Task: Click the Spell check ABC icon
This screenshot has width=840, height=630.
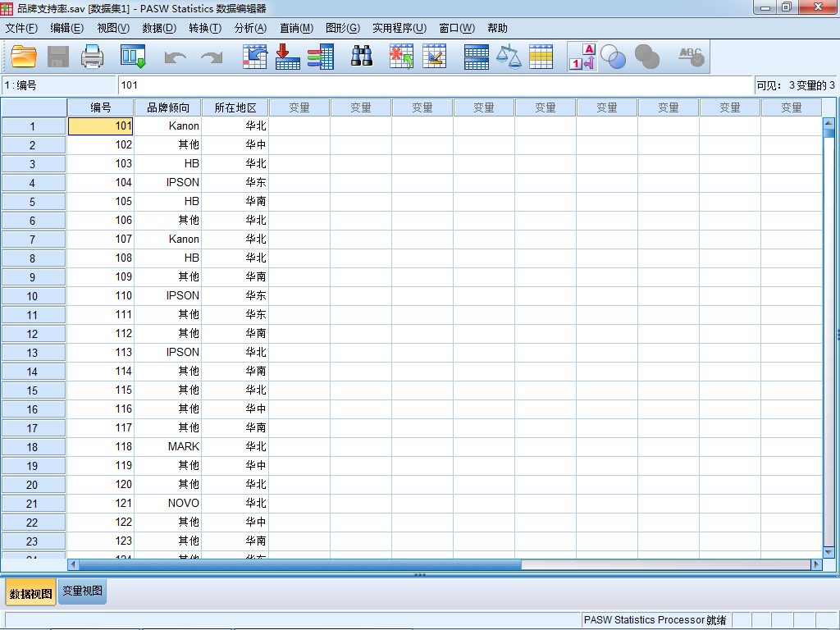Action: 691,57
